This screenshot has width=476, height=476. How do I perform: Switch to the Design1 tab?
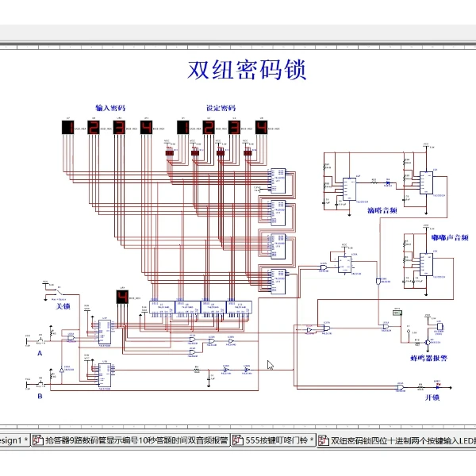pos(13,440)
